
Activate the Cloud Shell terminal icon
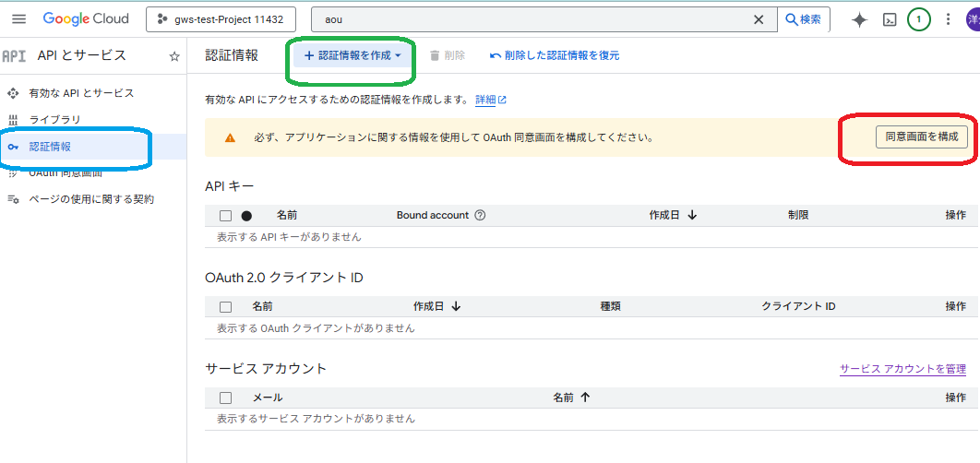[x=890, y=19]
